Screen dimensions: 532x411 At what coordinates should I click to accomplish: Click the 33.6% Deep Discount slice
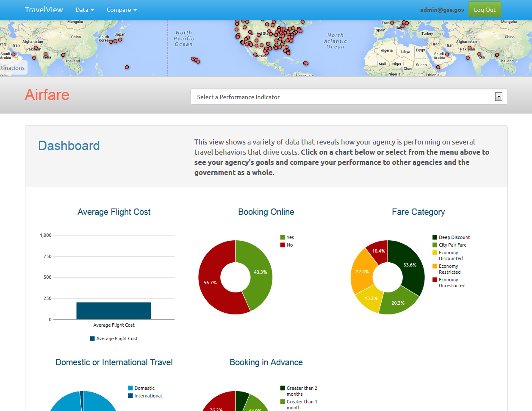coord(409,265)
